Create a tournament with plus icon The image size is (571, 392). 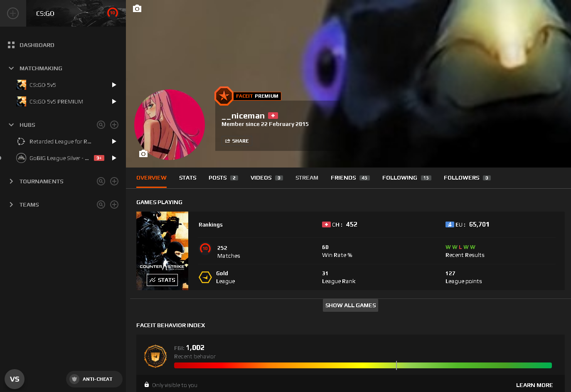(x=114, y=181)
